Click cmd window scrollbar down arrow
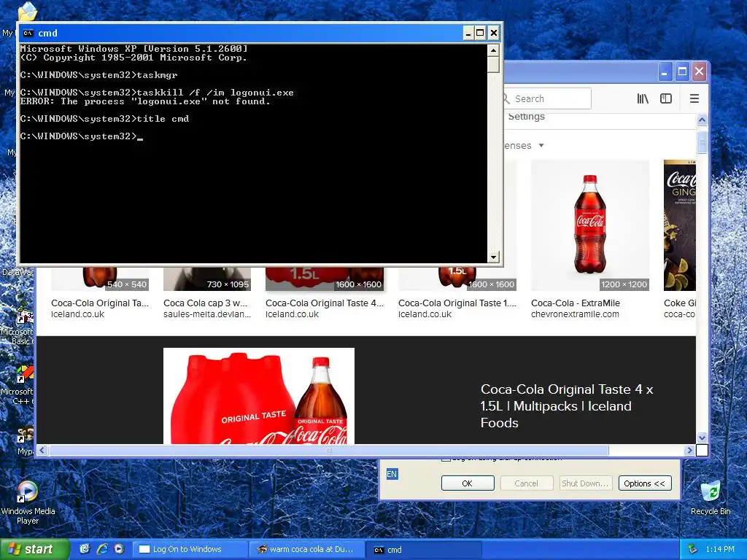 494,257
